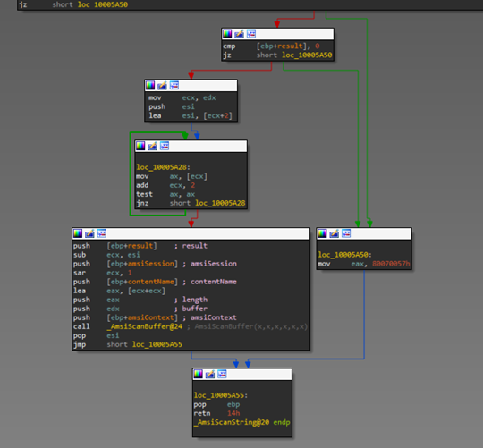
Task: Click the 'pop esi' instruction
Action: click(x=96, y=335)
